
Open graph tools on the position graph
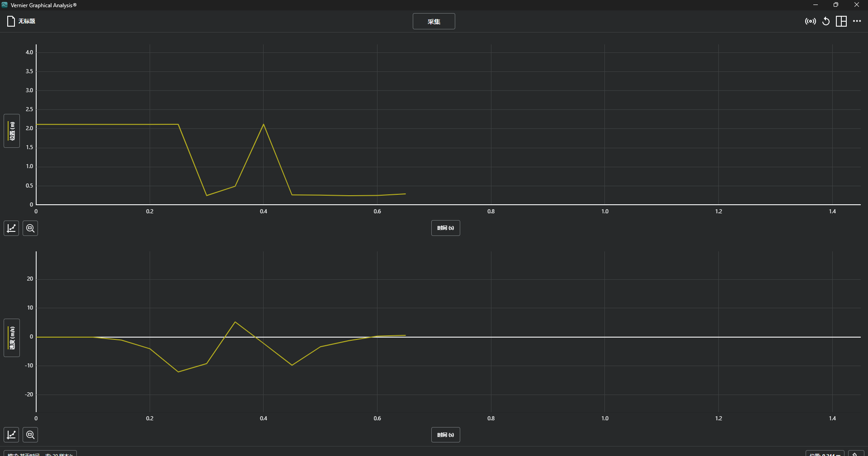11,228
